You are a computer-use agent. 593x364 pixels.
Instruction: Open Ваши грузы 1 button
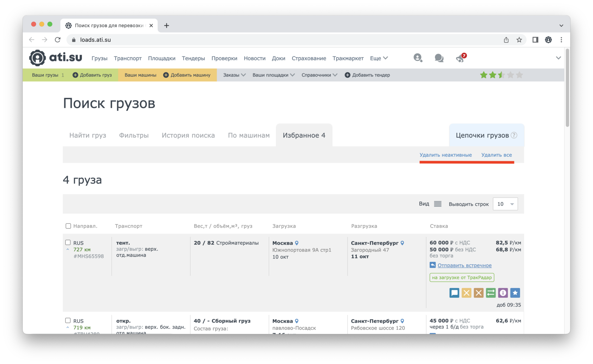tap(48, 75)
